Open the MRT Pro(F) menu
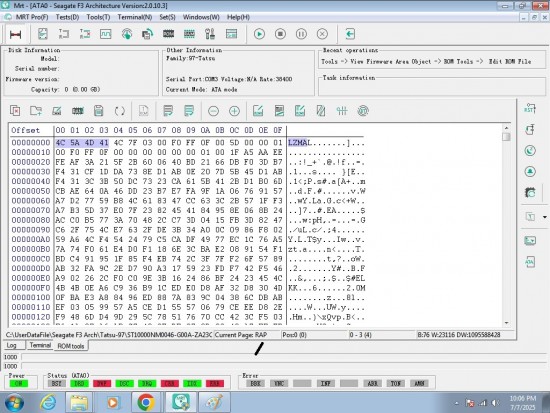Image resolution: width=550 pixels, height=413 pixels. (32, 17)
